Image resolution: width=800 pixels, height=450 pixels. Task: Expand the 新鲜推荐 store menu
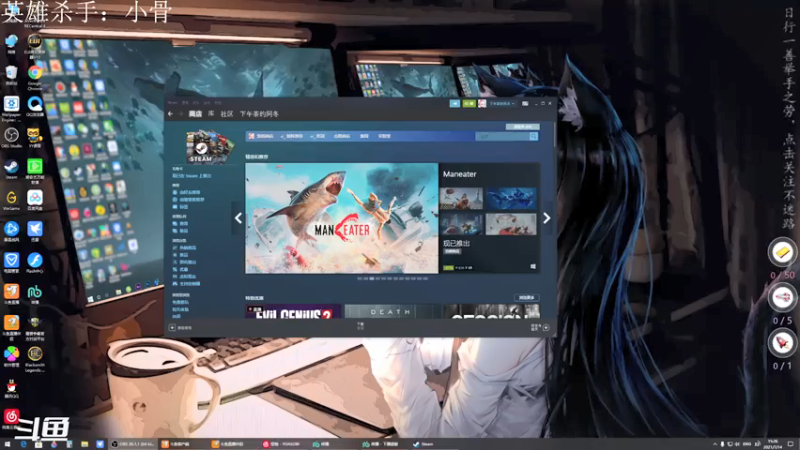coord(292,136)
